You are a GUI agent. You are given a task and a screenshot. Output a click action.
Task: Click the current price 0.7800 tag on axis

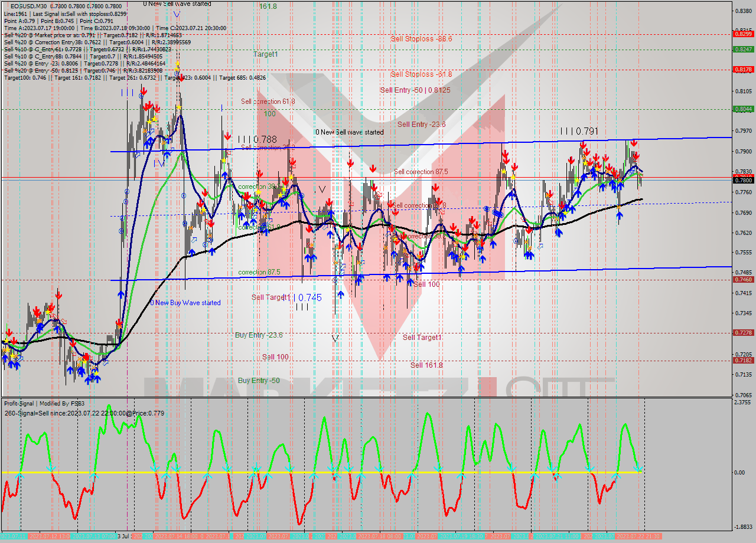tap(742, 181)
